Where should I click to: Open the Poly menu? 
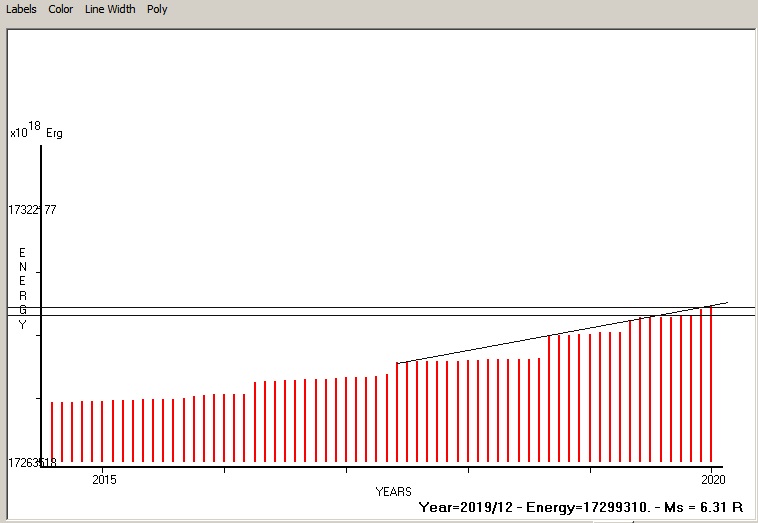tap(157, 9)
